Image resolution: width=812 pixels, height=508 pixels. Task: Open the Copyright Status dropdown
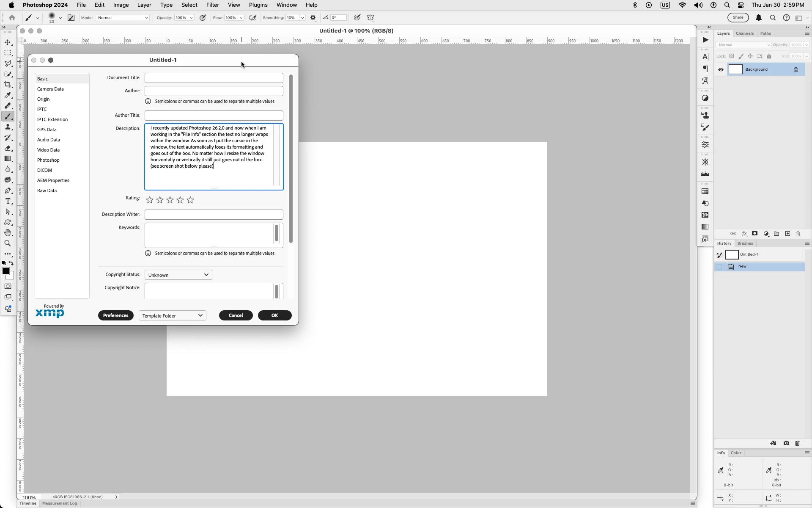point(178,275)
